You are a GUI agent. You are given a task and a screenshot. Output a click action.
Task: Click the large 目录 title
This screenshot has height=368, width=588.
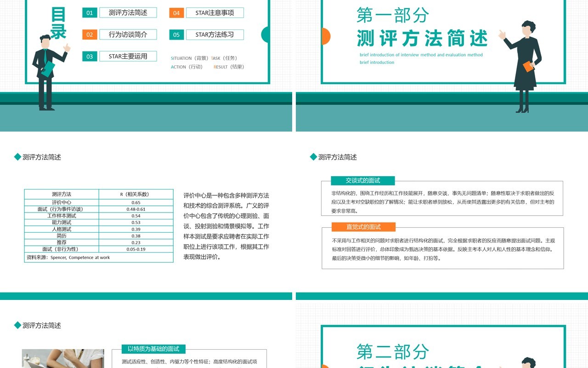click(x=58, y=23)
